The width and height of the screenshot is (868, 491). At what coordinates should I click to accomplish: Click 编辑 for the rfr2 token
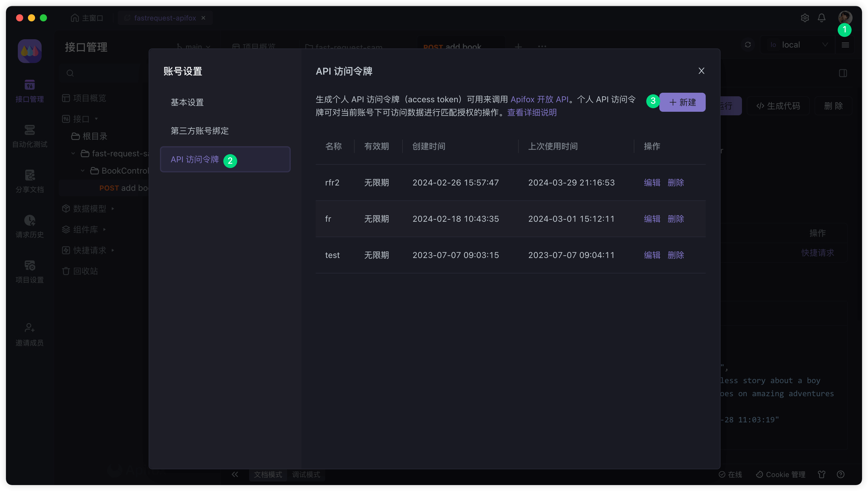(x=652, y=182)
